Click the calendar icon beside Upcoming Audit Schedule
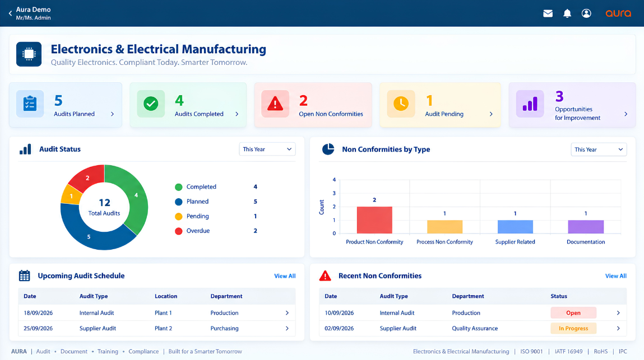Image resolution: width=644 pixels, height=360 pixels. pos(25,276)
